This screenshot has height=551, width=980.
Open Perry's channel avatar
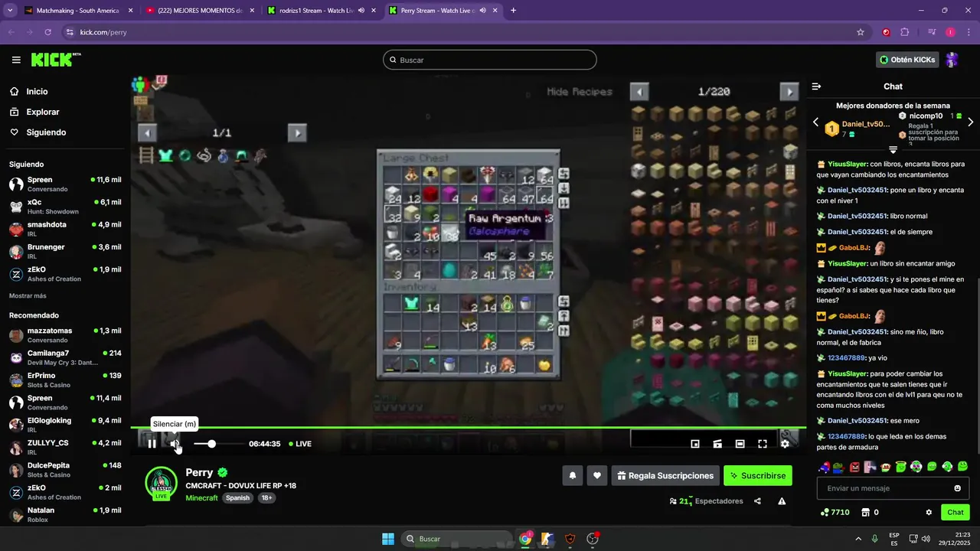click(162, 483)
